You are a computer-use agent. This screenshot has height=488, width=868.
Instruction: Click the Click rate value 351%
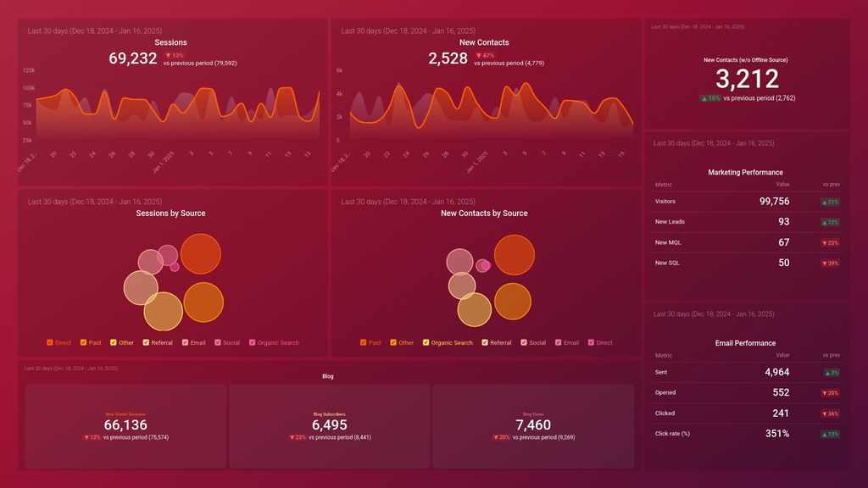[777, 434]
